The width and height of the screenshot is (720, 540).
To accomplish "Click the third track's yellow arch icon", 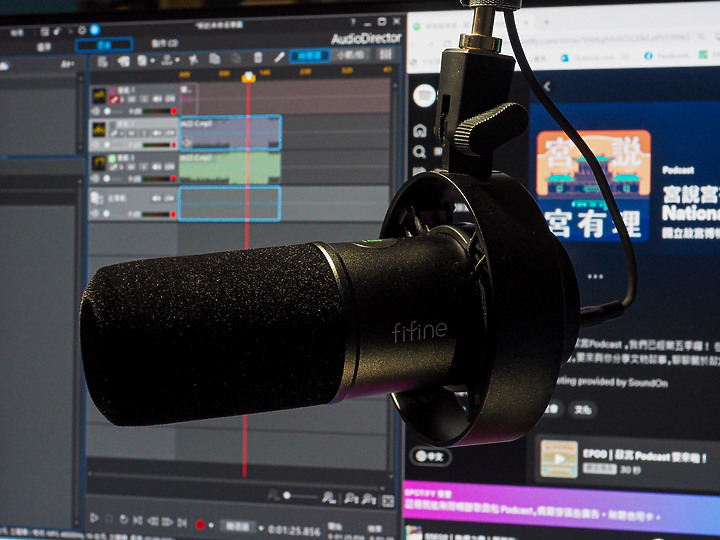I will pyautogui.click(x=99, y=163).
